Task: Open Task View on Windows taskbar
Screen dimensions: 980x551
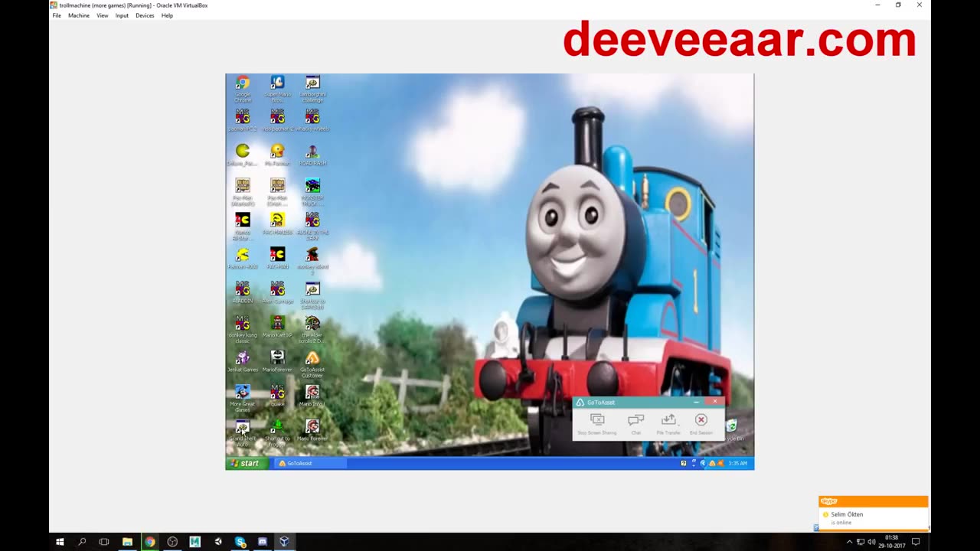Action: tap(104, 542)
